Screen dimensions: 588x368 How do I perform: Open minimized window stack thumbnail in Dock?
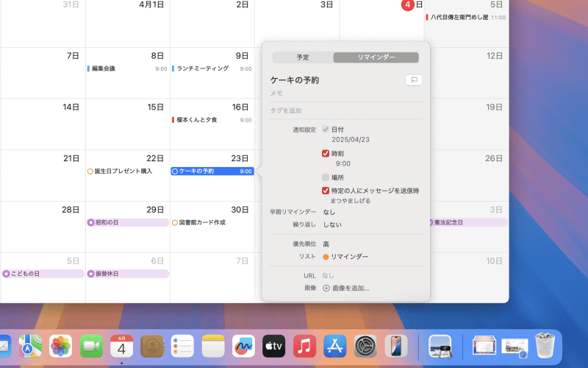484,346
